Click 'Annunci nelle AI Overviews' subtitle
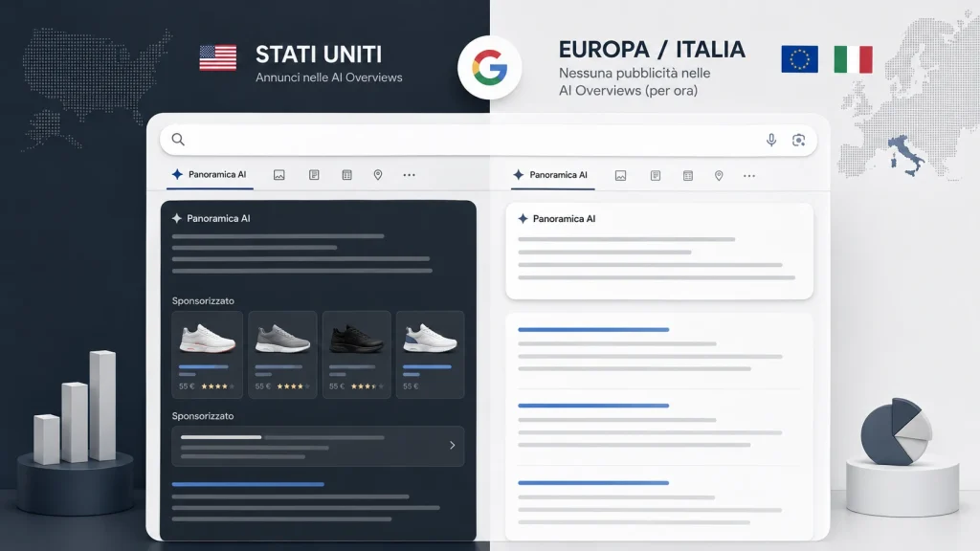This screenshot has width=980, height=551. pos(329,77)
